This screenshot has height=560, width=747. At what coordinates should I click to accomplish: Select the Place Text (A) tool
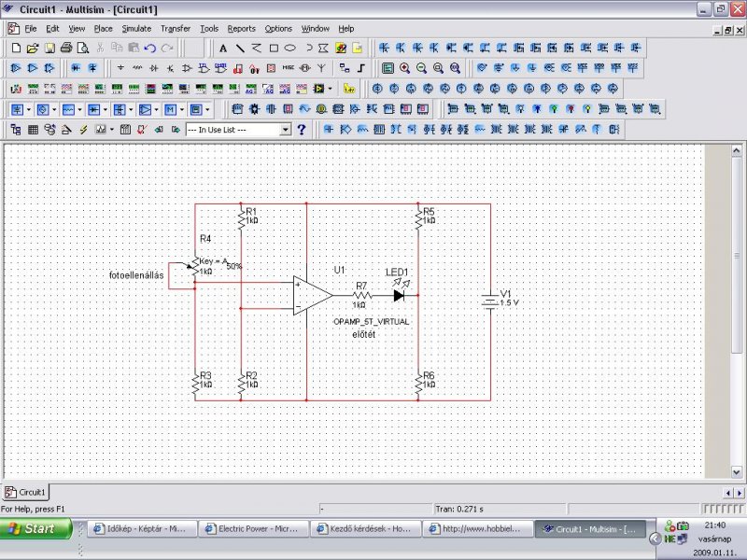coord(223,49)
